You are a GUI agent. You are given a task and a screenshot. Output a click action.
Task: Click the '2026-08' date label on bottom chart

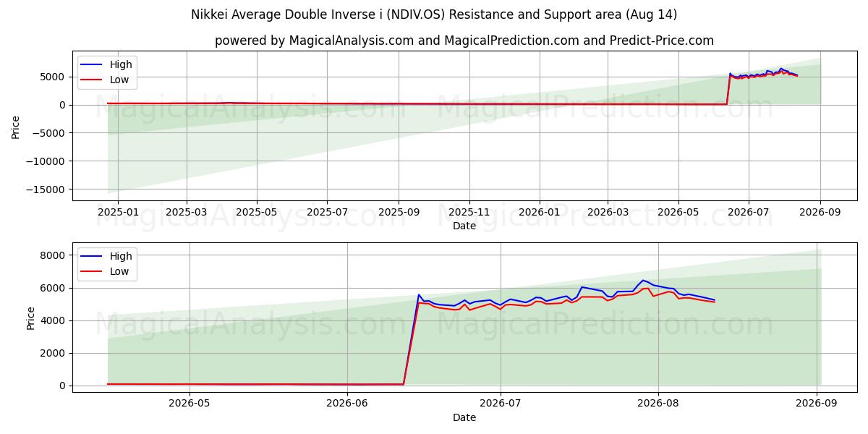click(658, 404)
